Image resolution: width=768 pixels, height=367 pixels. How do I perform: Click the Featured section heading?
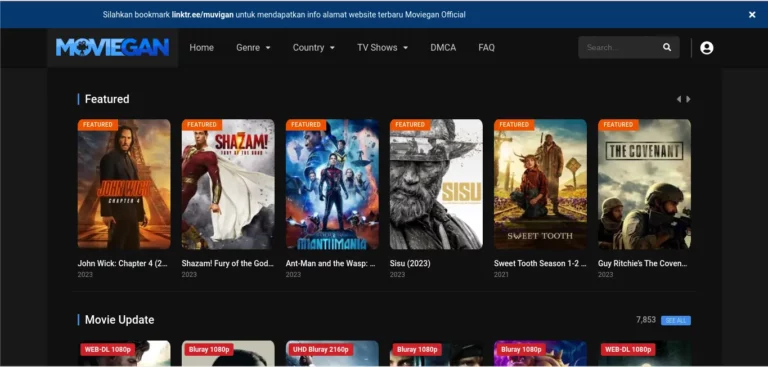click(107, 99)
